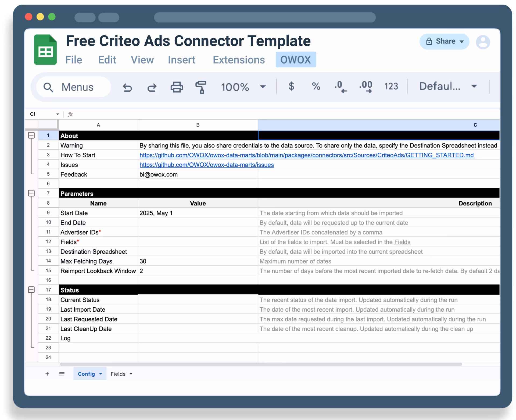This screenshot has width=516, height=420.
Task: Collapse the About row group
Action: (31, 135)
